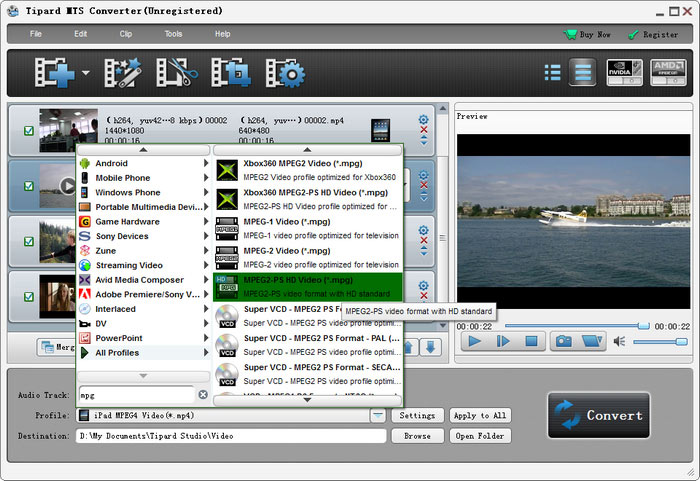
Task: Open the Profile dropdown arrow
Action: tap(378, 415)
